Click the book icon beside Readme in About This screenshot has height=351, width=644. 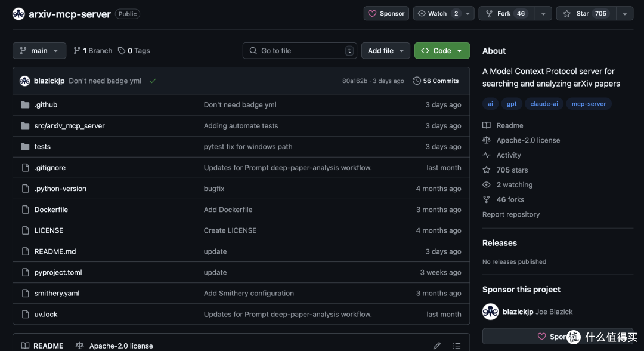coord(487,125)
